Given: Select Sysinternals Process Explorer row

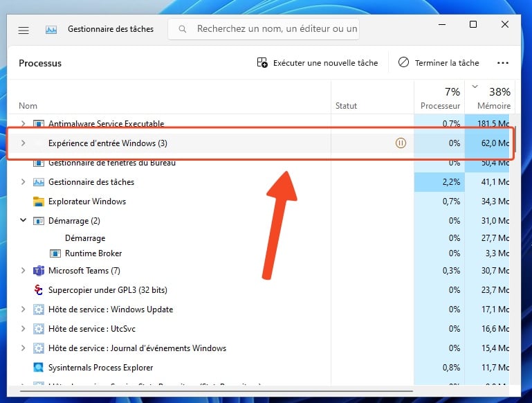Looking at the screenshot, I should click(x=259, y=368).
